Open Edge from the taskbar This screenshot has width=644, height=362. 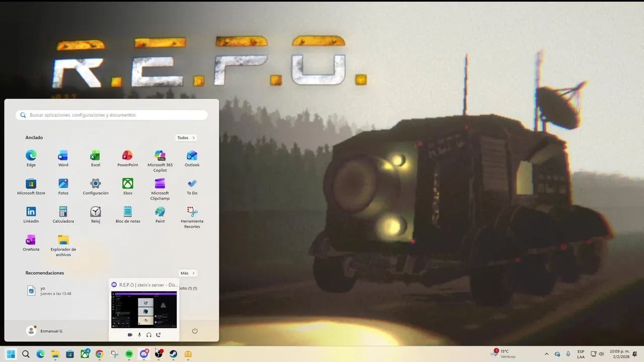[x=40, y=354]
